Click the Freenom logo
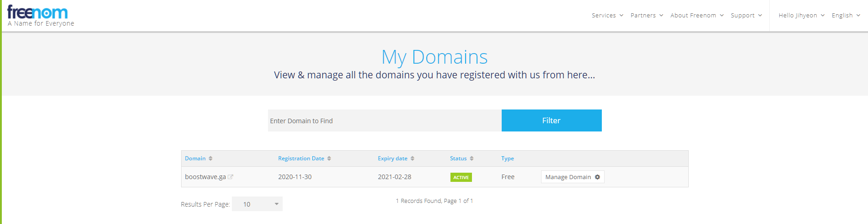Screen dimensions: 868x224 (x=38, y=12)
